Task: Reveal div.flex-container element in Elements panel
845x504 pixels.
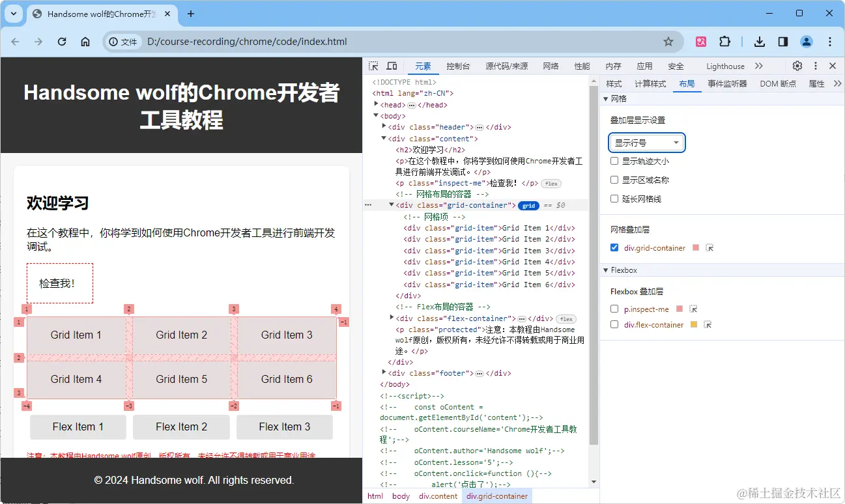Action: (x=708, y=324)
